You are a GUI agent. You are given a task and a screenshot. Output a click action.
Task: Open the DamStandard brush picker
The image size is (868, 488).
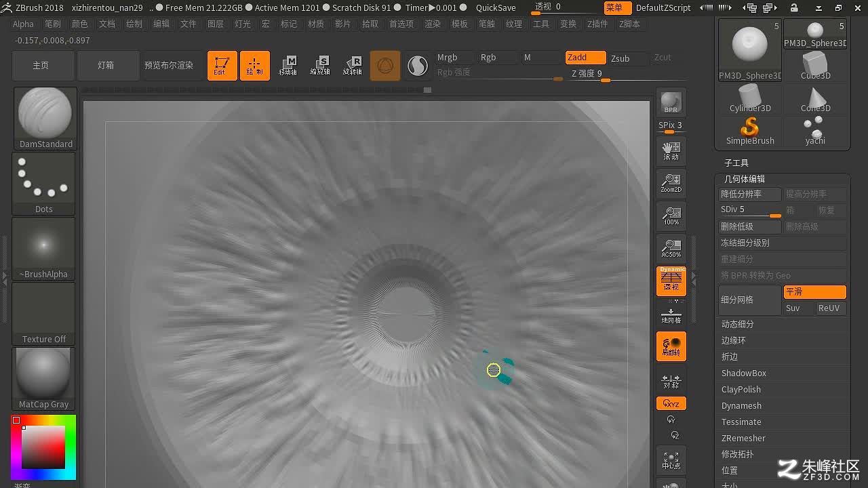[x=45, y=118]
